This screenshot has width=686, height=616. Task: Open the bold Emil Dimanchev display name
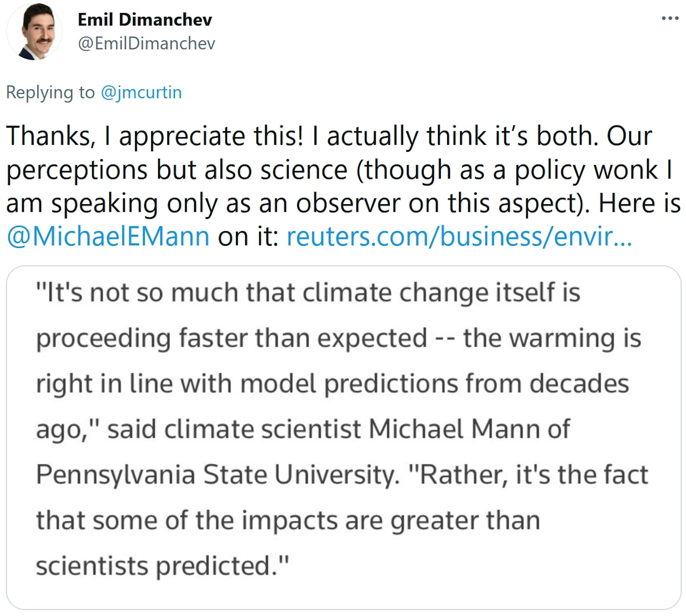145,20
